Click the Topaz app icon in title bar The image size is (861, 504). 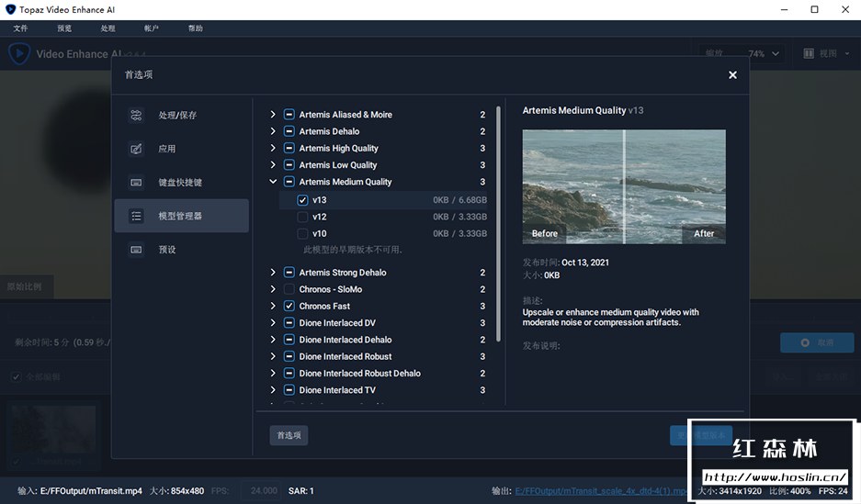click(10, 9)
